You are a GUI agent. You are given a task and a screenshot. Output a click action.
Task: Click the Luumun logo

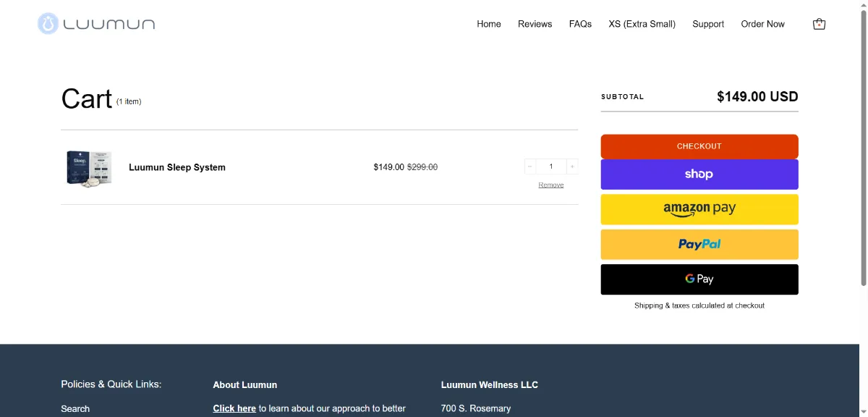(x=96, y=24)
